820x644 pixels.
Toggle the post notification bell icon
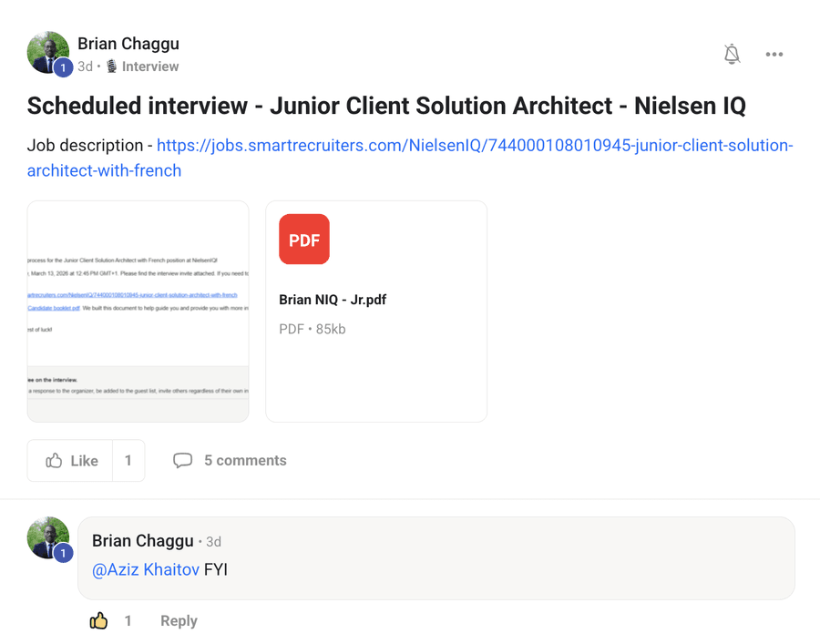pos(732,54)
